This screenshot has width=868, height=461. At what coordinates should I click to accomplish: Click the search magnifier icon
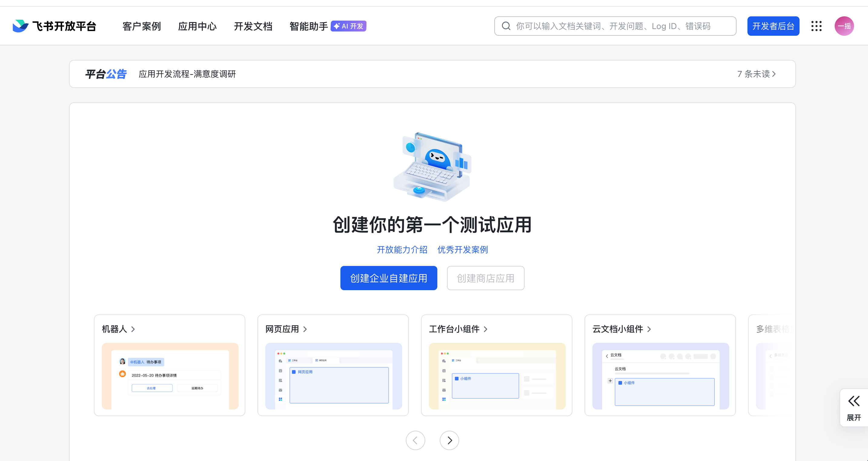506,26
